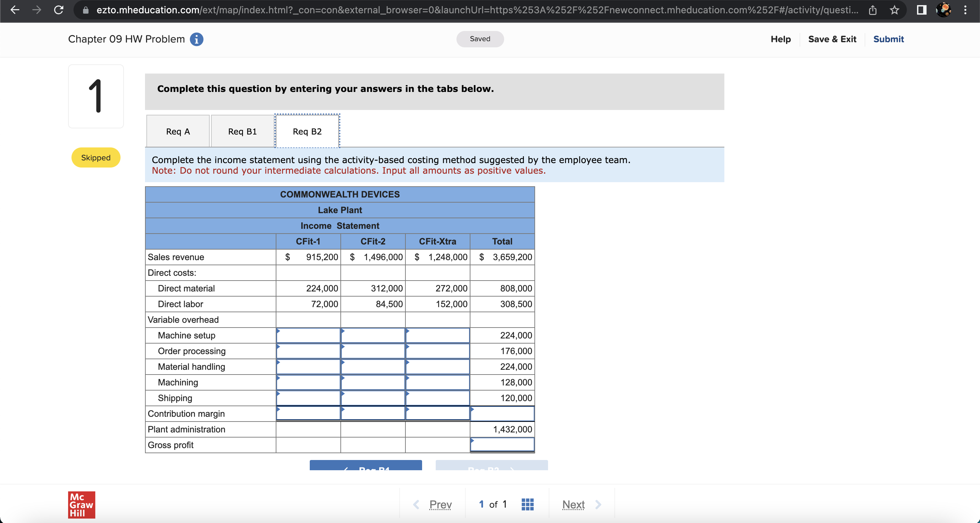Click the share page icon in address bar

click(x=872, y=10)
